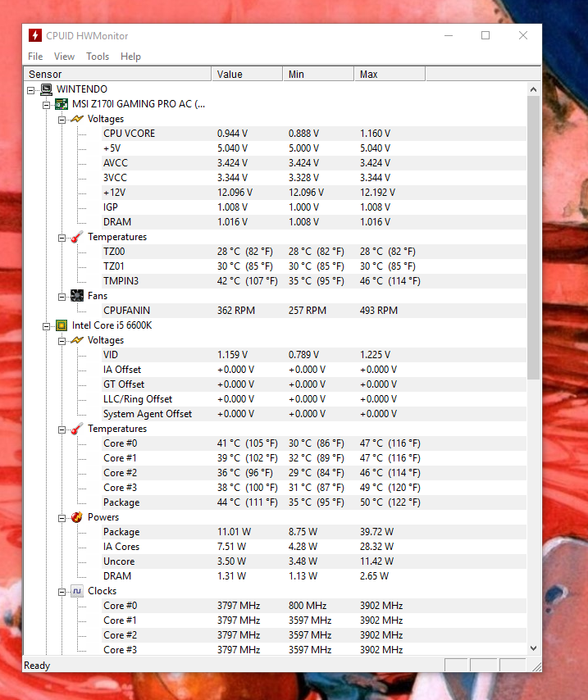
Task: Open the Tools menu
Action: coord(98,57)
